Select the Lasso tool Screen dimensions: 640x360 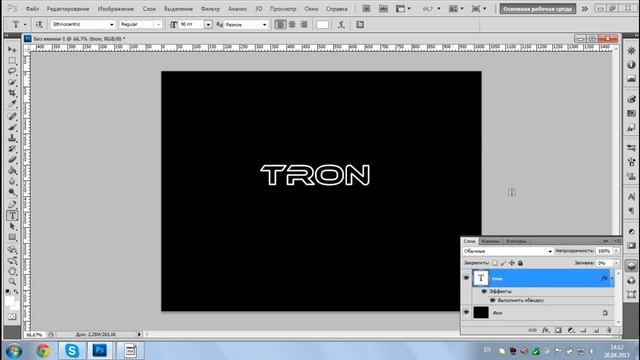coord(12,71)
